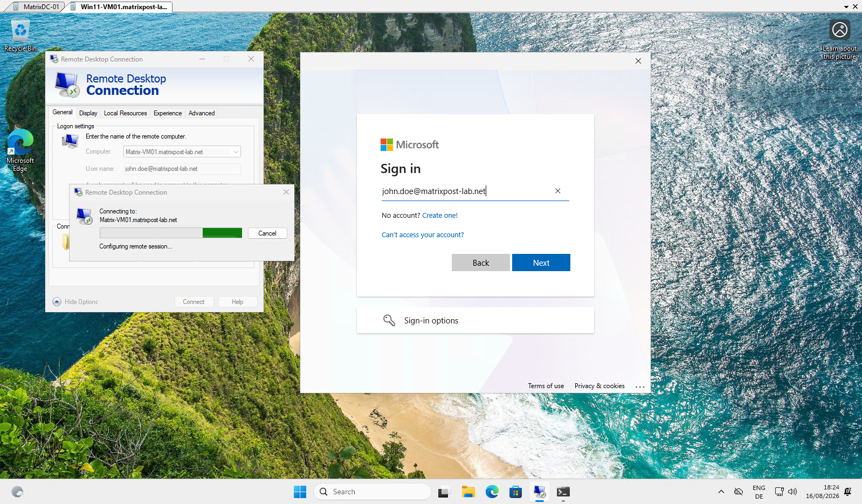The height and width of the screenshot is (504, 862).
Task: Switch to the Display tab
Action: (x=88, y=113)
